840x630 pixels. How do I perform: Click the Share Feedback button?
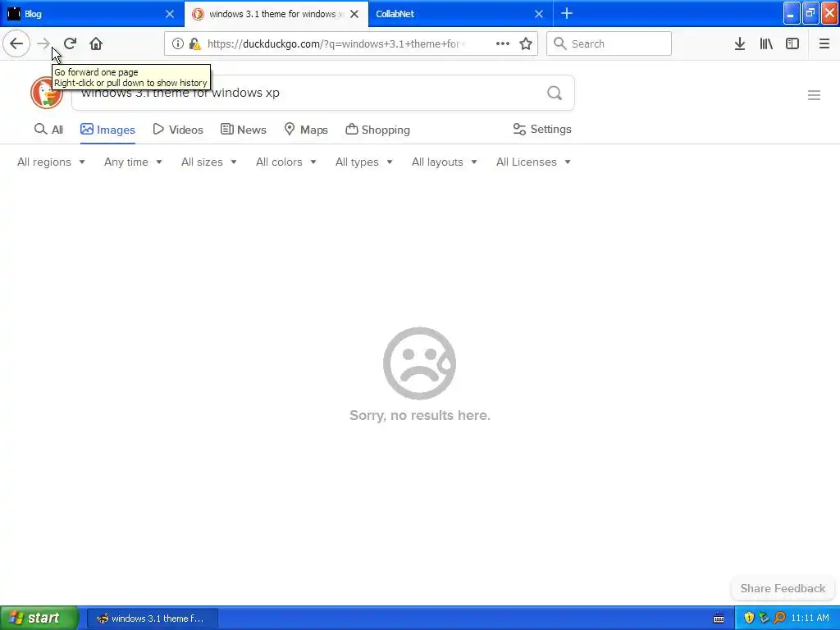click(x=783, y=588)
